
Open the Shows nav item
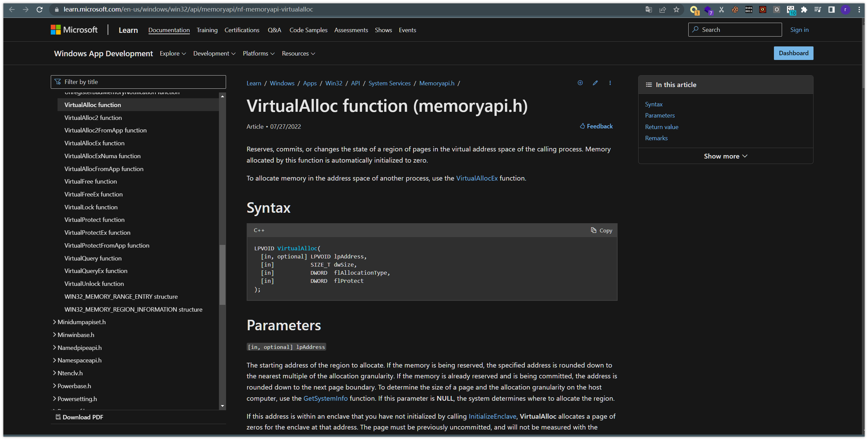click(383, 30)
